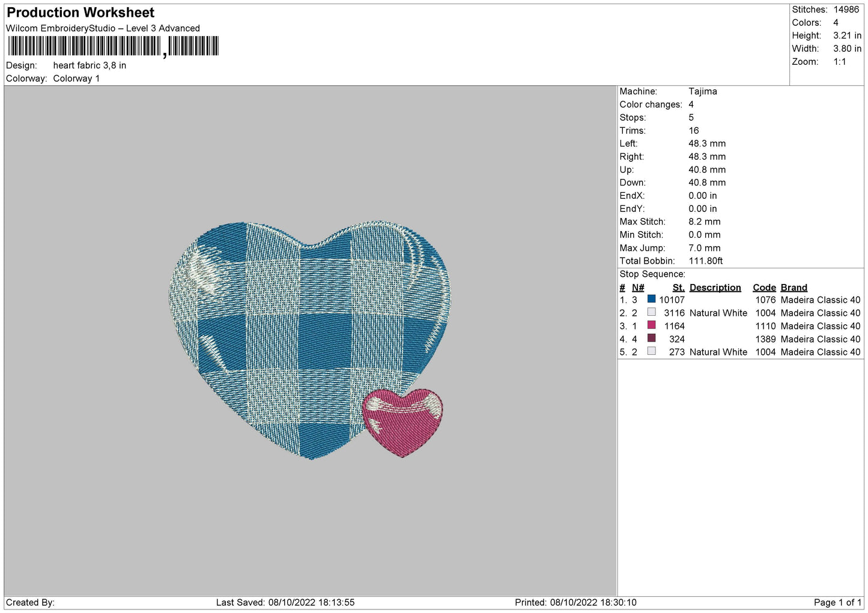Click the 'Page 1 of 1' footer text
This screenshot has height=613, width=868.
click(837, 603)
